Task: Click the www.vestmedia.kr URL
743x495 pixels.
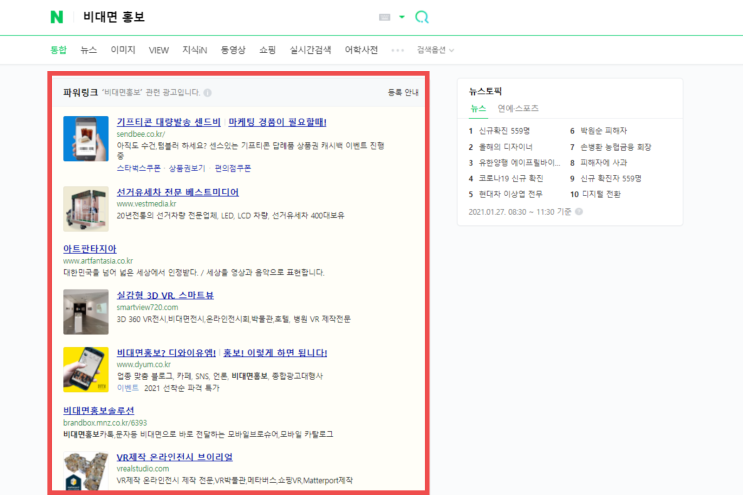Action: click(x=146, y=204)
